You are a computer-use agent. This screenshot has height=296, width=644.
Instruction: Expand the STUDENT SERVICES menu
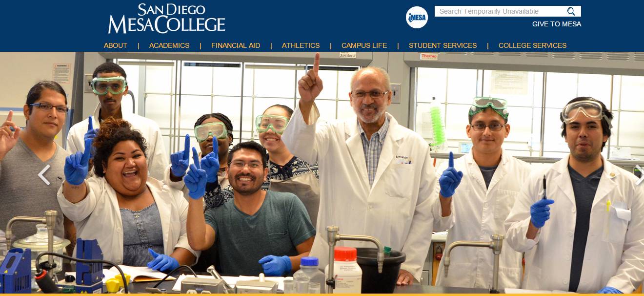click(x=443, y=45)
